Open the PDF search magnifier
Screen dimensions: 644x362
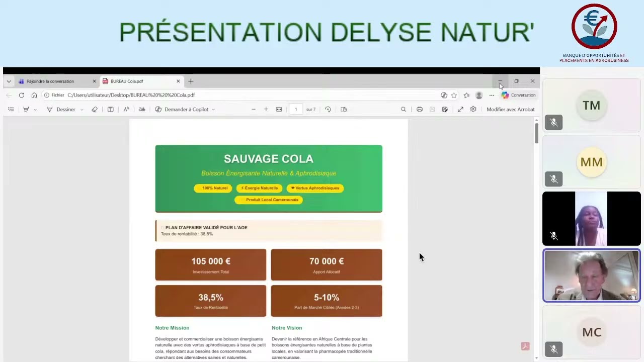click(404, 109)
